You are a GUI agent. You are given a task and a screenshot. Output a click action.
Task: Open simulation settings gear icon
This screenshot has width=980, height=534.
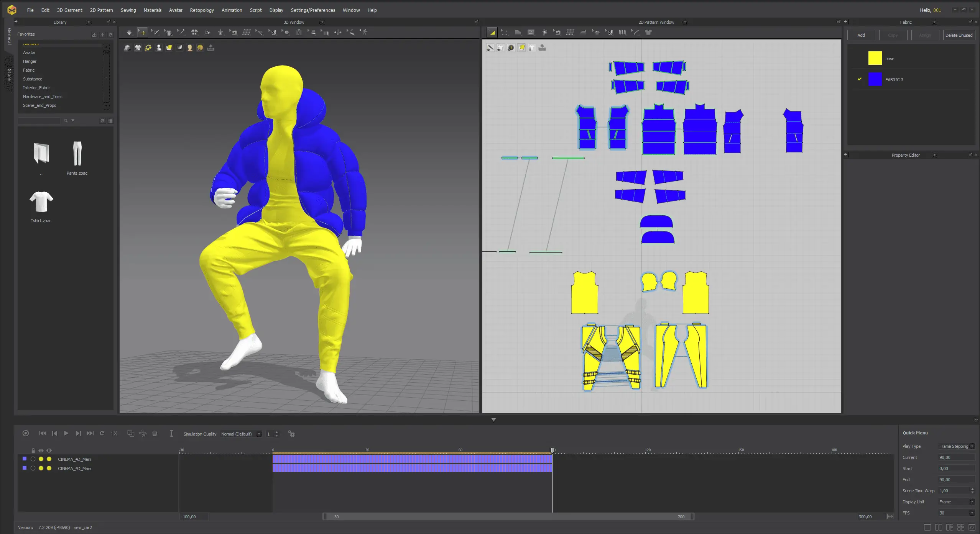(291, 434)
